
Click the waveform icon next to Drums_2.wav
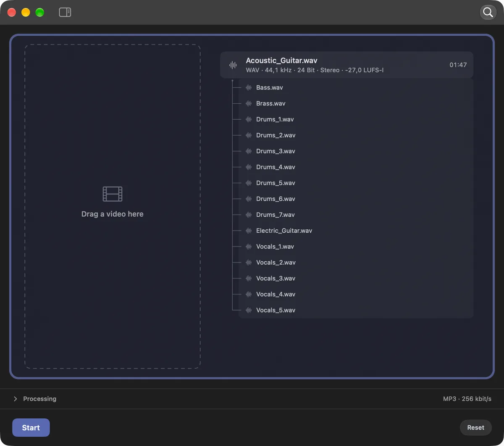pos(249,136)
